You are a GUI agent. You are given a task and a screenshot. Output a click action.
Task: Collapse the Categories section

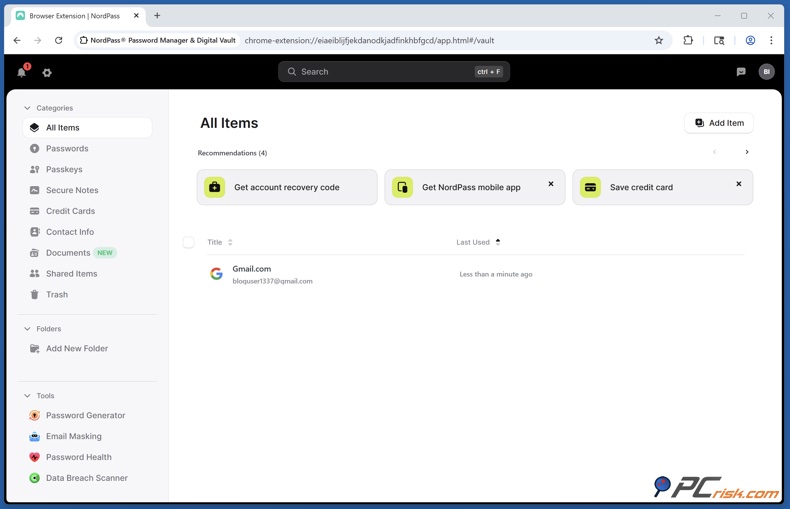coord(28,108)
